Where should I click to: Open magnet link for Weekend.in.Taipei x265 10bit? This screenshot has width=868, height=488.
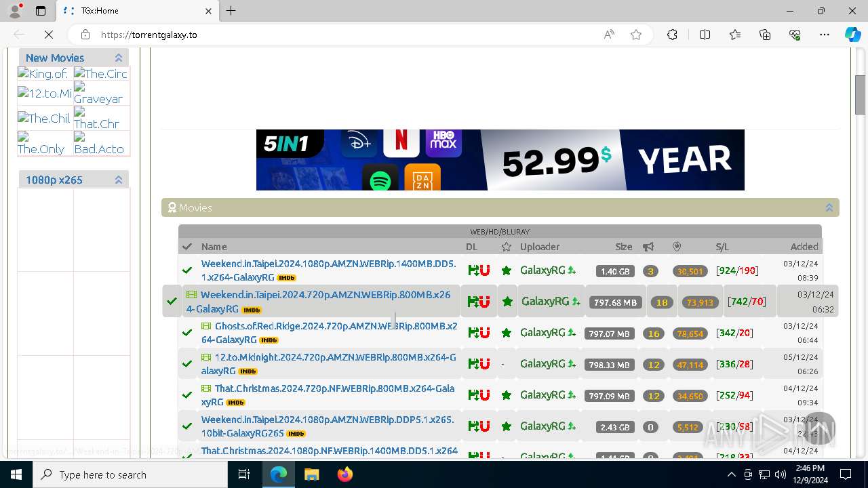coord(484,426)
